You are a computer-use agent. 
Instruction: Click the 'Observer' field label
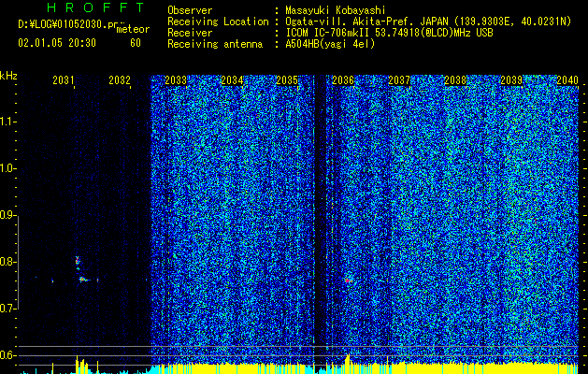[x=190, y=10]
